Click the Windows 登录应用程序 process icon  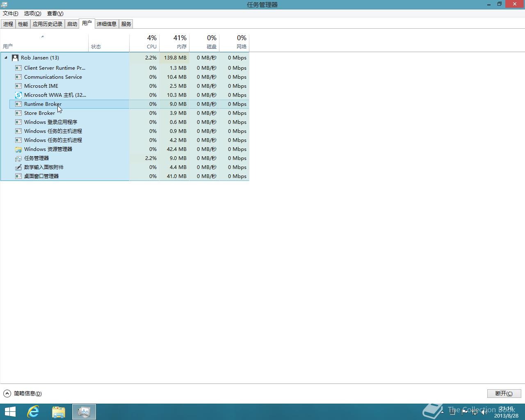[18, 122]
